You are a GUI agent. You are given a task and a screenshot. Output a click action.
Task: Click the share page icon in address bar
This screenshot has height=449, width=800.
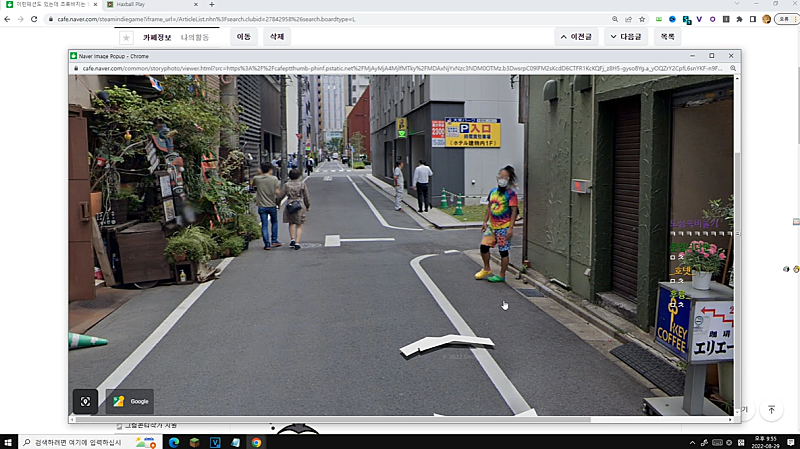tap(629, 19)
